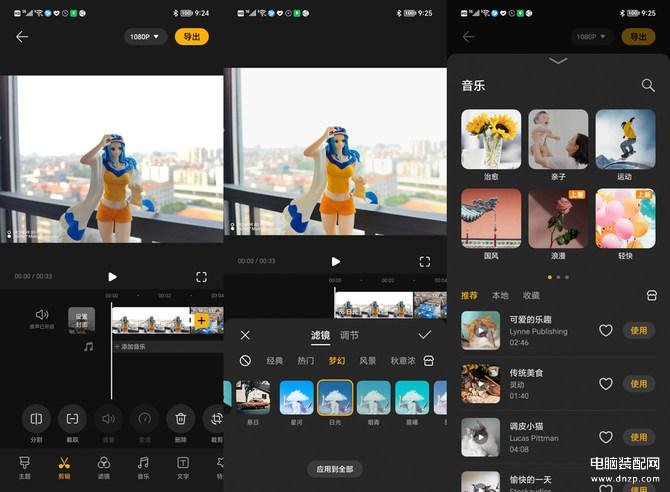
Task: Choose the 经典 filter category
Action: 274,361
